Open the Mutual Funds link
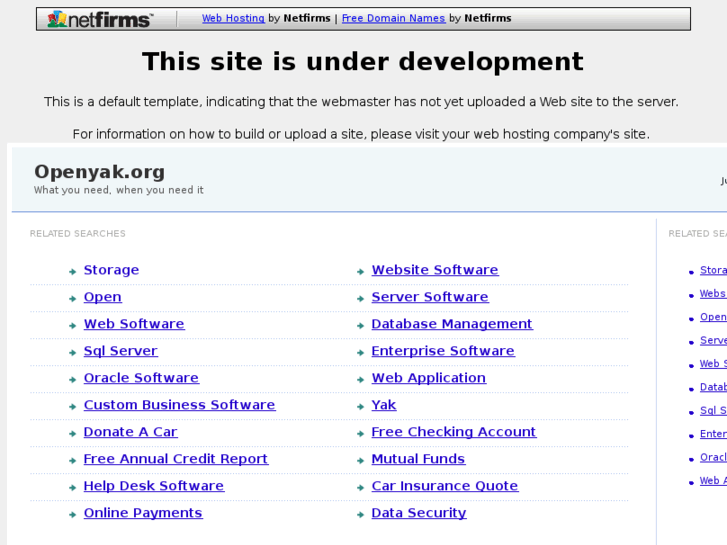 (418, 458)
